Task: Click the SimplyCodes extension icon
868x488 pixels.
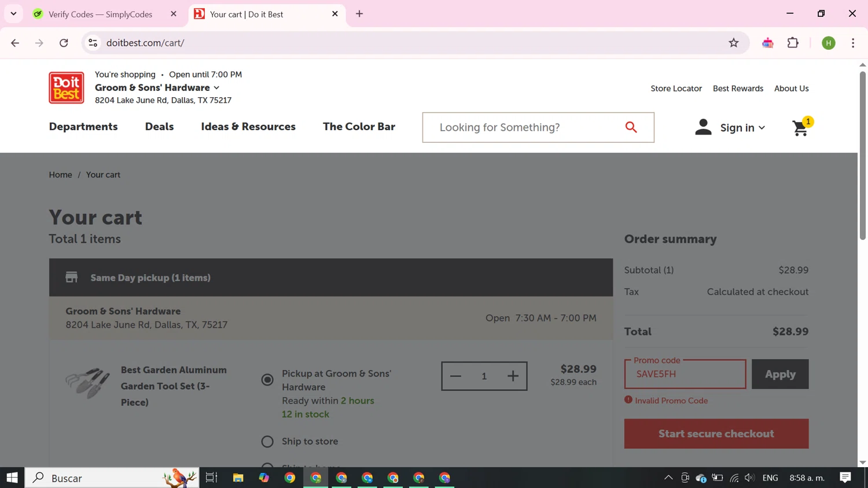Action: tap(768, 43)
